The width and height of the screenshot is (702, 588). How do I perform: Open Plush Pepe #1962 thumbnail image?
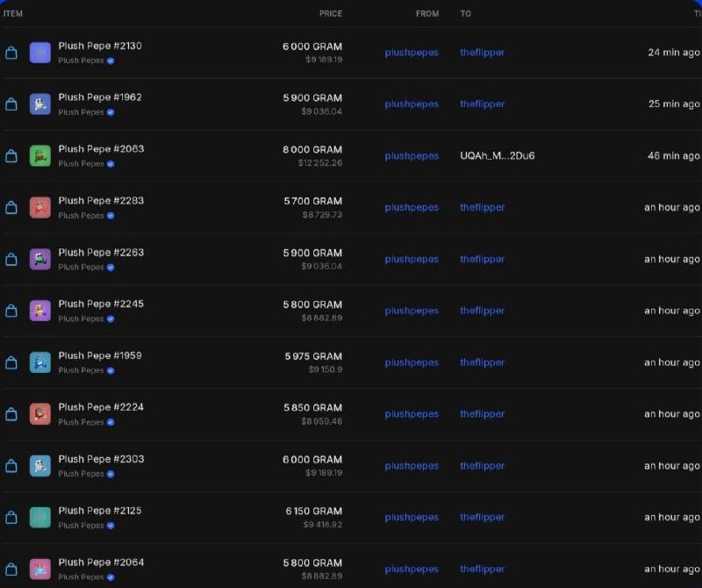(x=40, y=104)
